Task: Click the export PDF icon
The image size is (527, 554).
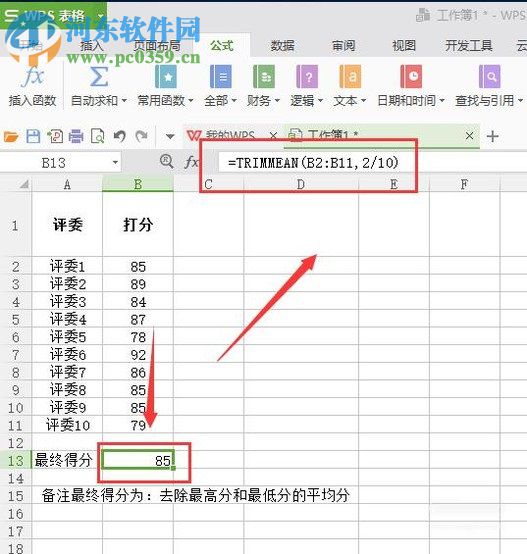Action: coord(55,136)
